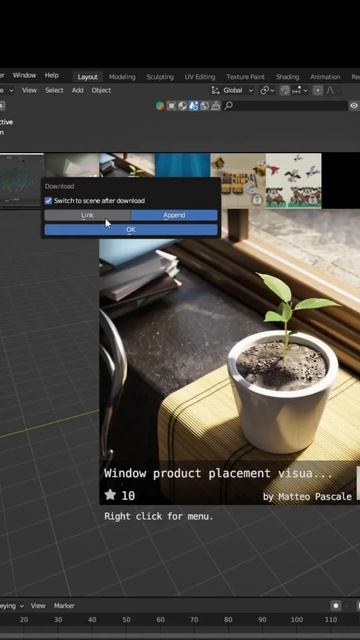Screen dimensions: 360x640
Task: Click author name Matteo Pascale
Action: pos(315,496)
